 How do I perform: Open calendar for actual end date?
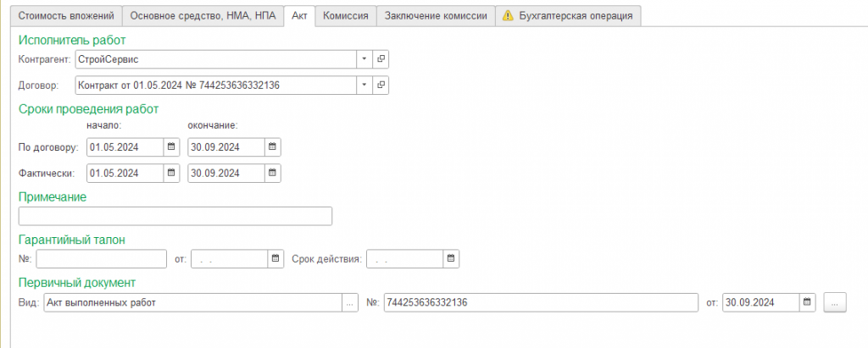[272, 174]
